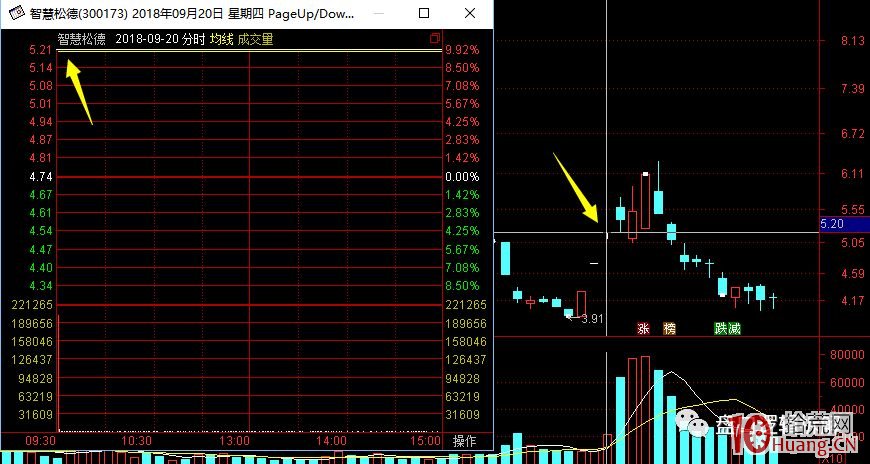Click the blue 5.20 crosshair price tag
870x464 pixels.
coord(844,224)
